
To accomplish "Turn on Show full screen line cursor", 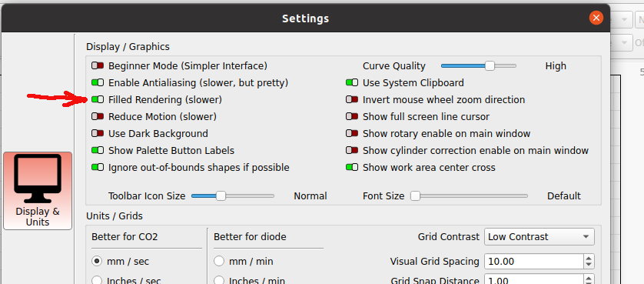I will (x=351, y=116).
